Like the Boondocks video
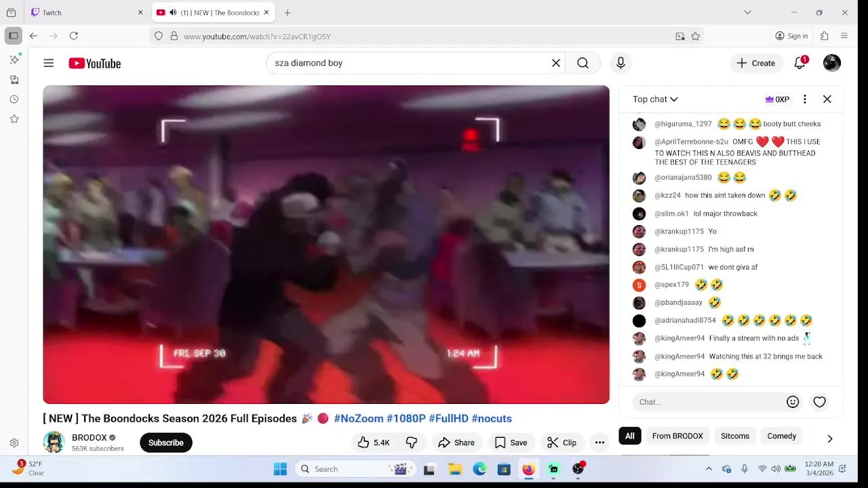Viewport: 868px width, 488px height. [x=374, y=443]
